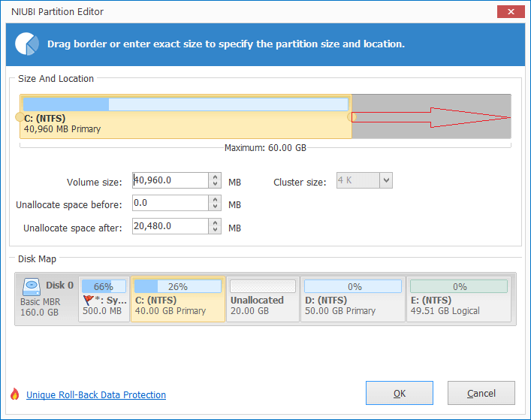The height and width of the screenshot is (420, 531).
Task: Click the Volume size input field
Action: pos(170,180)
